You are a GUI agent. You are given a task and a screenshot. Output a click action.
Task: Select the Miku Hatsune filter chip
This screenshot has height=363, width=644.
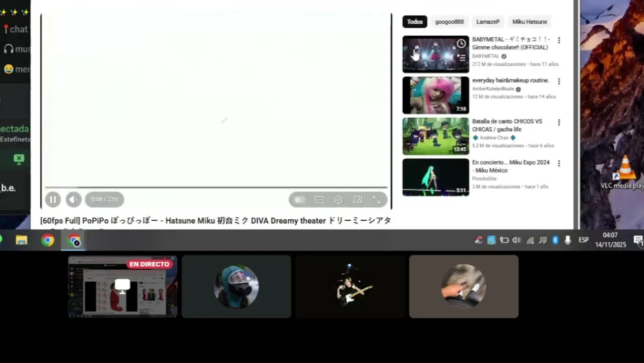tap(530, 22)
